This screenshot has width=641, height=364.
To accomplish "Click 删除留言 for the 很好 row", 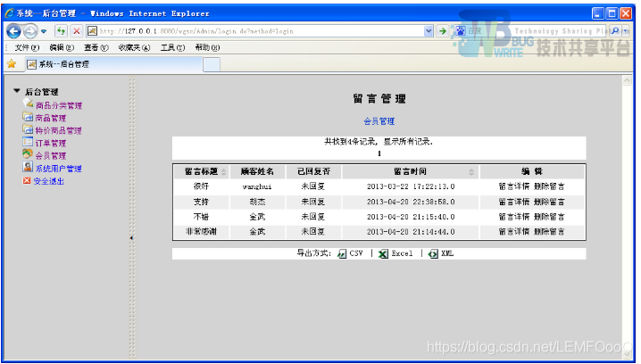I will 549,186.
